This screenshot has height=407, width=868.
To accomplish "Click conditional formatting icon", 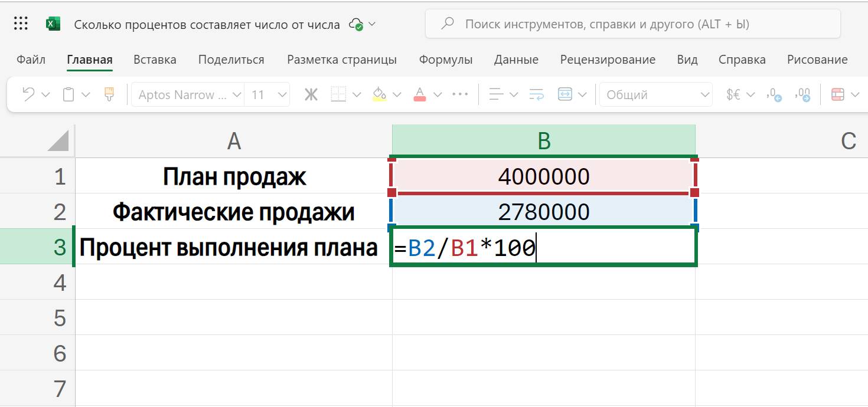I will (x=837, y=94).
